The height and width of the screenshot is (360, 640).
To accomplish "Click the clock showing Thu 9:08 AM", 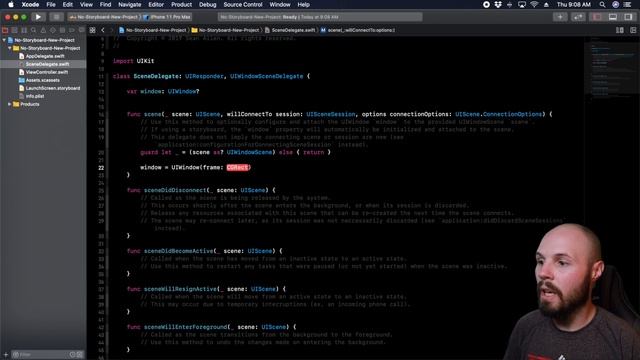I will [x=574, y=4].
